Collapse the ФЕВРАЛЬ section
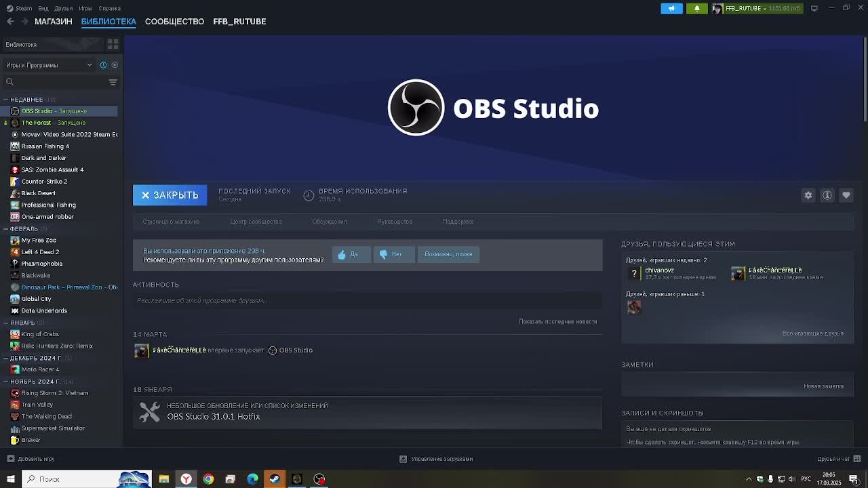 point(24,228)
